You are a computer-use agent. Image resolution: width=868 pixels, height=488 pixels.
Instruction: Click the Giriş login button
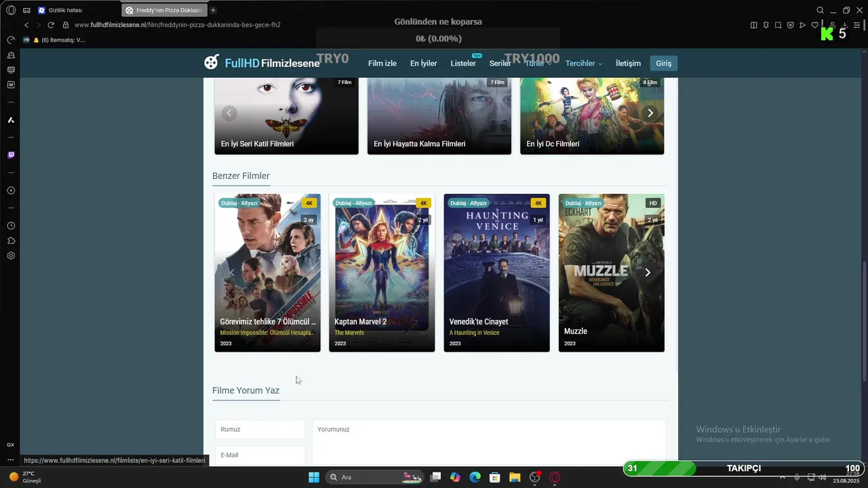pos(663,63)
